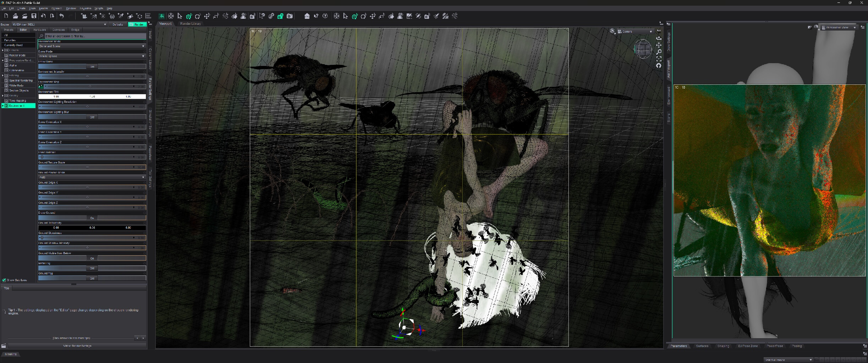The height and width of the screenshot is (363, 868).
Task: Open the Window menu
Action: tap(71, 8)
